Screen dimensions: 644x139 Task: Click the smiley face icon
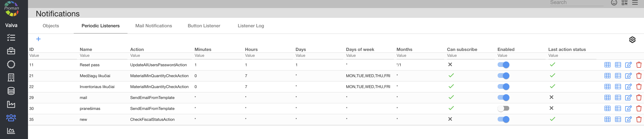614,3
